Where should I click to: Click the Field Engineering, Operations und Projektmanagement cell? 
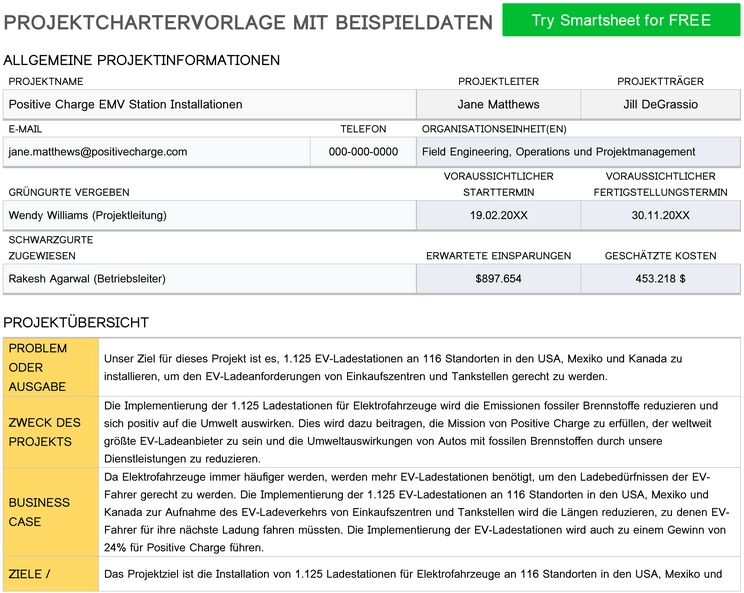pos(578,152)
